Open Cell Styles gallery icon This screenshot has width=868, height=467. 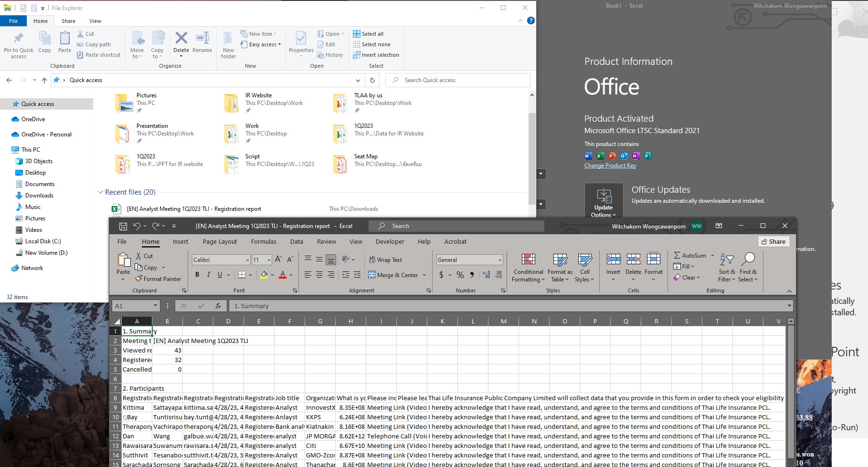[x=585, y=259]
